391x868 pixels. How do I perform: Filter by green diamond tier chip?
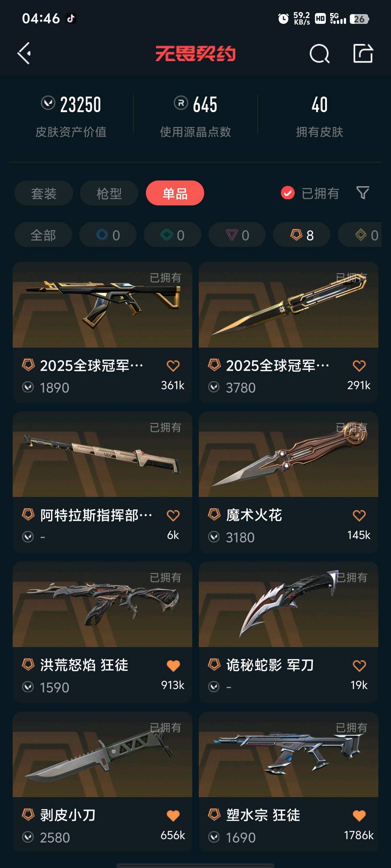(172, 235)
